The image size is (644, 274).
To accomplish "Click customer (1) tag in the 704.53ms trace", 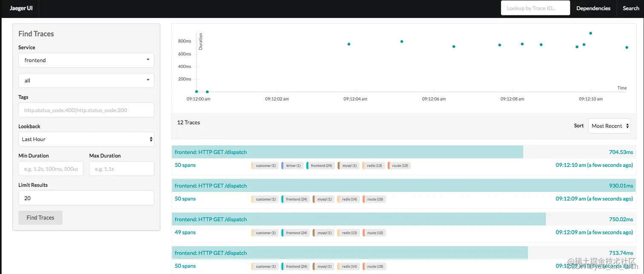I will (x=264, y=165).
